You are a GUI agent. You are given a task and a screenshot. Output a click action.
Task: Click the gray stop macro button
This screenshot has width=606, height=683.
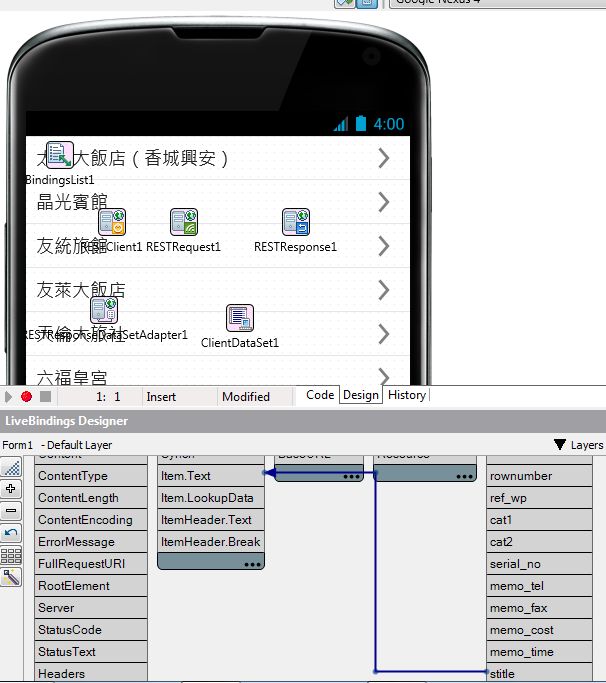click(45, 396)
